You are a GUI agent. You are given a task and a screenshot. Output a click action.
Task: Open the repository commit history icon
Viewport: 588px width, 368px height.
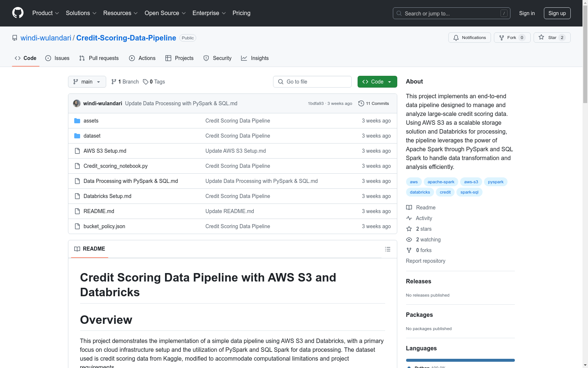(361, 103)
